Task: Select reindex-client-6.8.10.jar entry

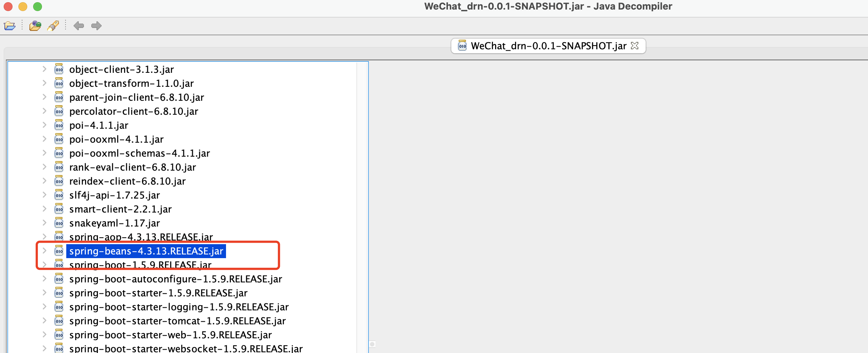Action: click(127, 181)
